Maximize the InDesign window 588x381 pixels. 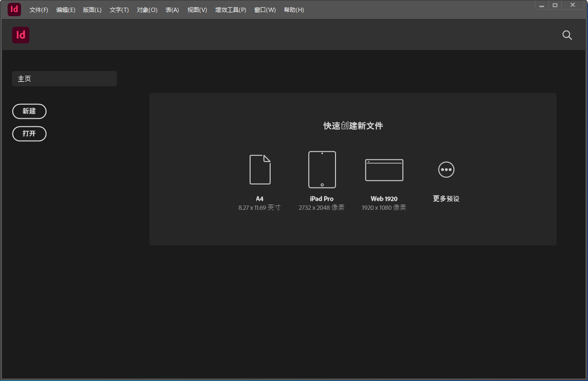pyautogui.click(x=555, y=5)
